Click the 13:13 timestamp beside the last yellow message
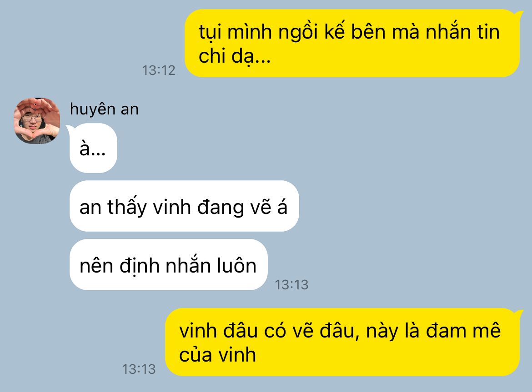The width and height of the screenshot is (532, 392). pyautogui.click(x=139, y=369)
